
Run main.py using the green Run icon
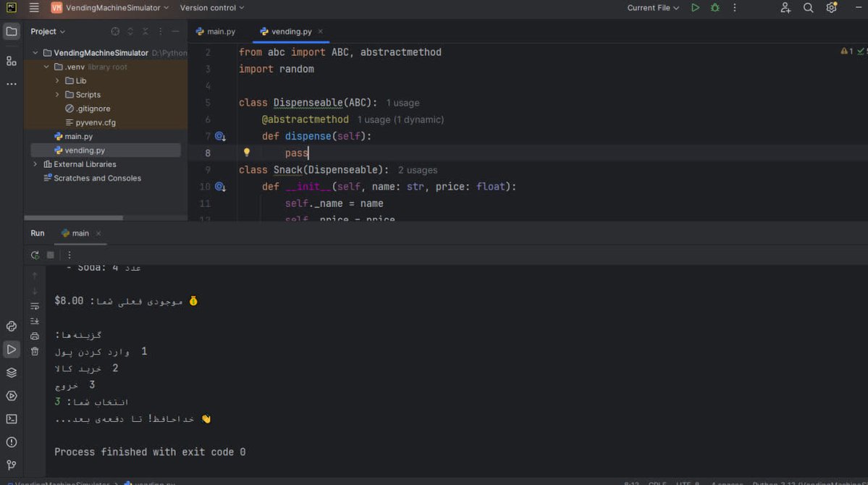pyautogui.click(x=695, y=7)
